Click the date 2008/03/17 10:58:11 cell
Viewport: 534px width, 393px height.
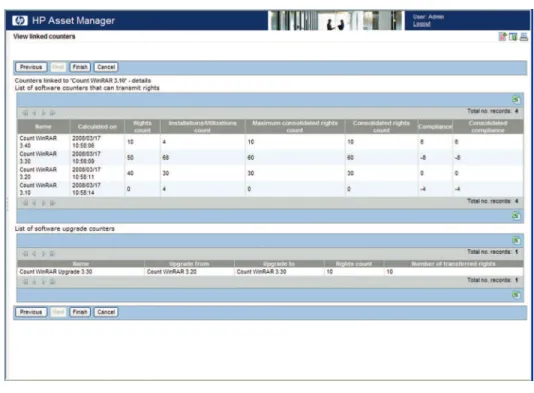87,173
